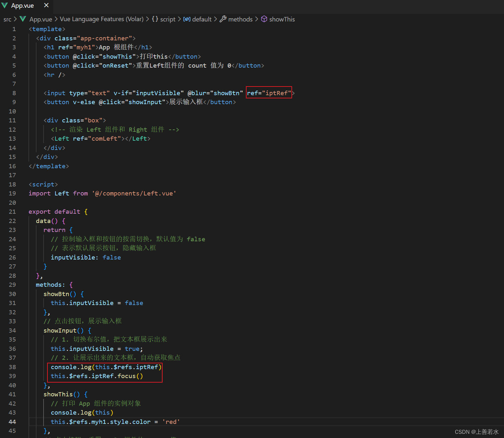Viewport: 504px width, 438px height.
Task: Click this.$refs.iptRef.focus() call
Action: [97, 376]
